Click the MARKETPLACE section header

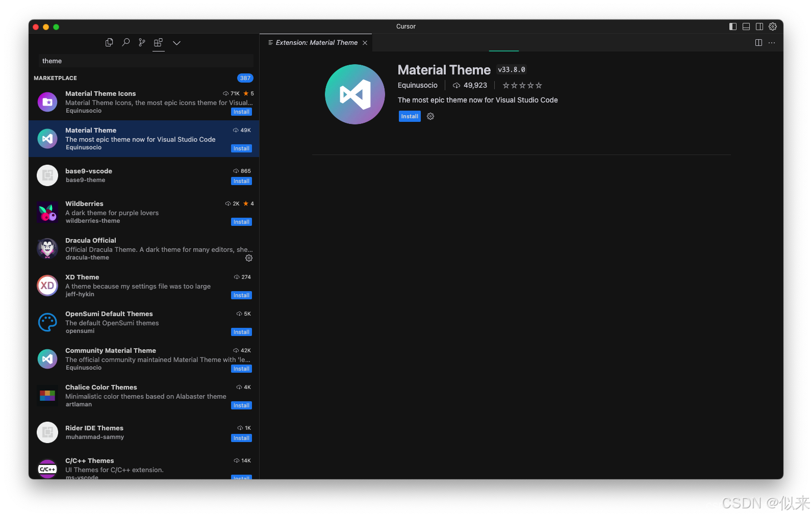pyautogui.click(x=55, y=78)
